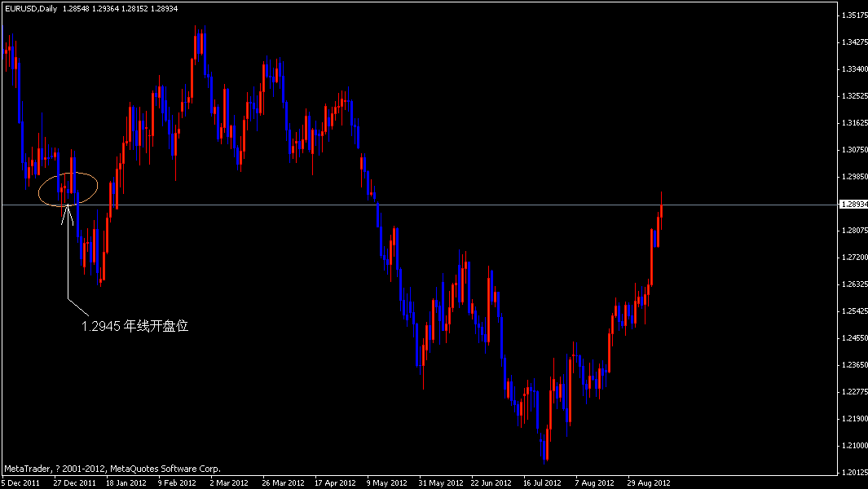Viewport: 868px width, 489px height.
Task: Click the 22 Jun 2012 date label
Action: coord(491,483)
